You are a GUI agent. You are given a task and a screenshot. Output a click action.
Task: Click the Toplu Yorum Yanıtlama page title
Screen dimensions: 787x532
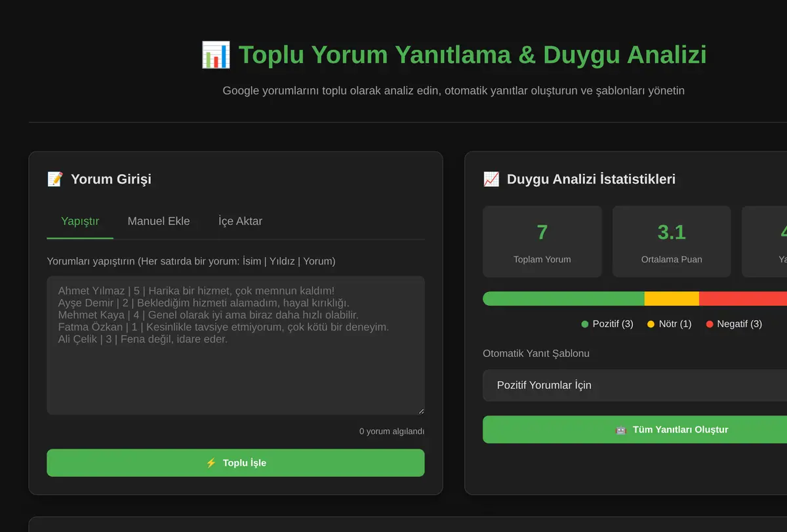473,54
